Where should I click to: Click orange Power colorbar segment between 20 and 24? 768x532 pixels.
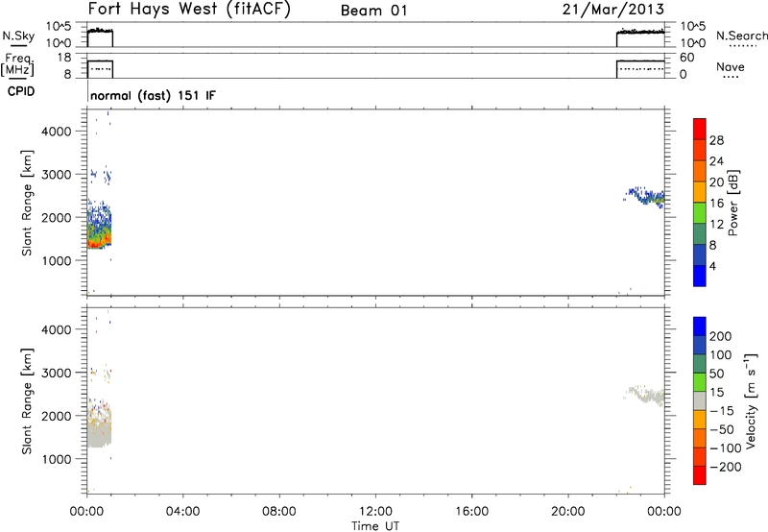click(x=700, y=171)
